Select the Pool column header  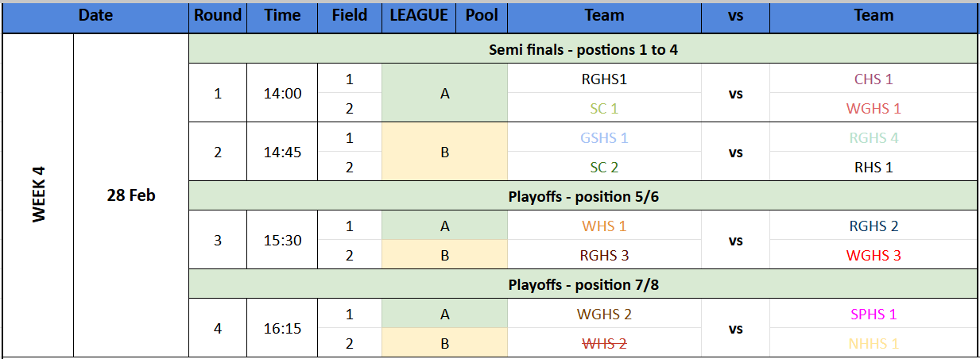coord(482,15)
